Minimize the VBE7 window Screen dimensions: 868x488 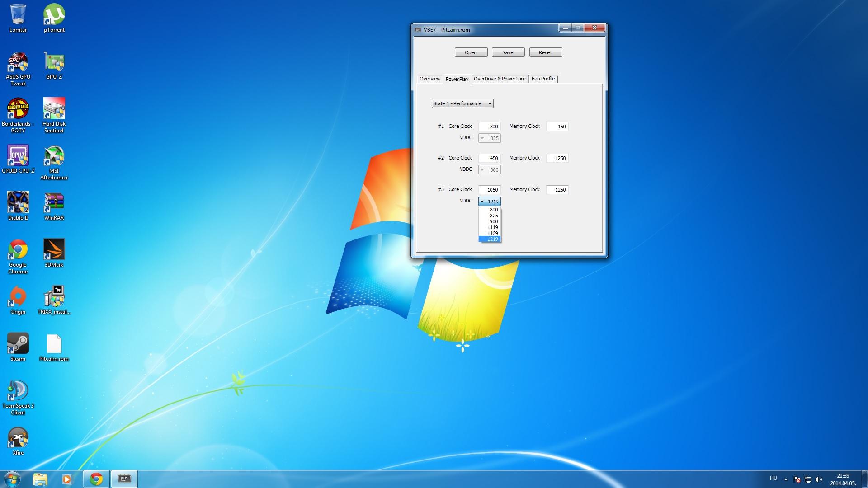[x=565, y=28]
